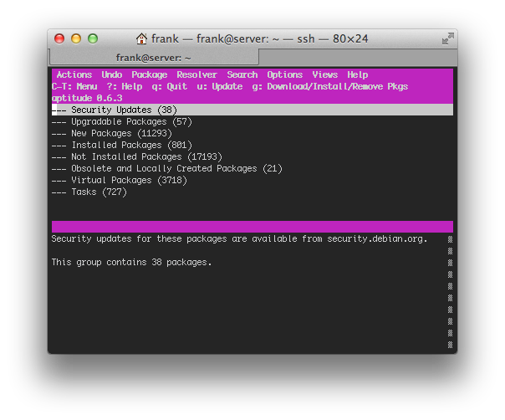Click the 'u: Update' shortcut hint
The image size is (505, 420).
click(220, 87)
